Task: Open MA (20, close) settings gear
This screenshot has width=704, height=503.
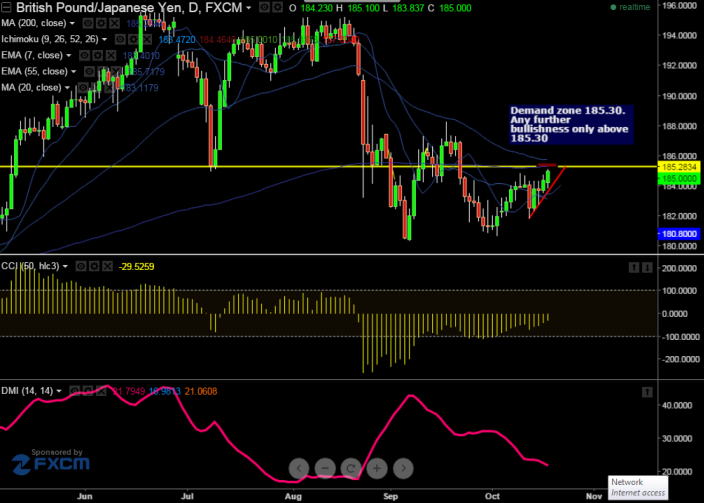Action: pyautogui.click(x=95, y=88)
